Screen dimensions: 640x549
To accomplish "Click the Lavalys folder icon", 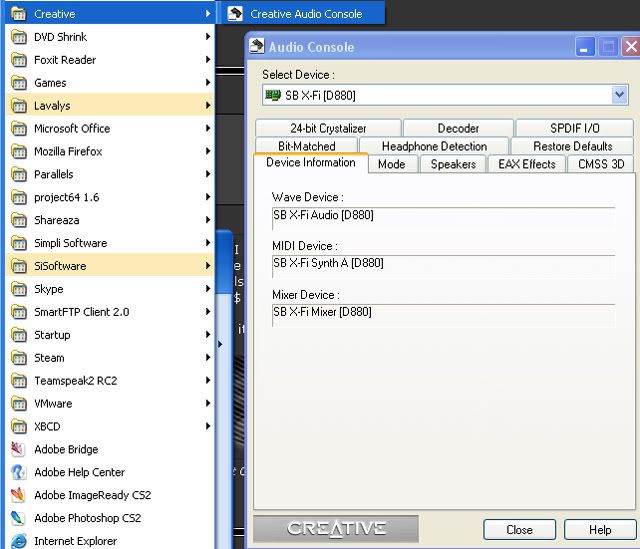I will pos(18,106).
